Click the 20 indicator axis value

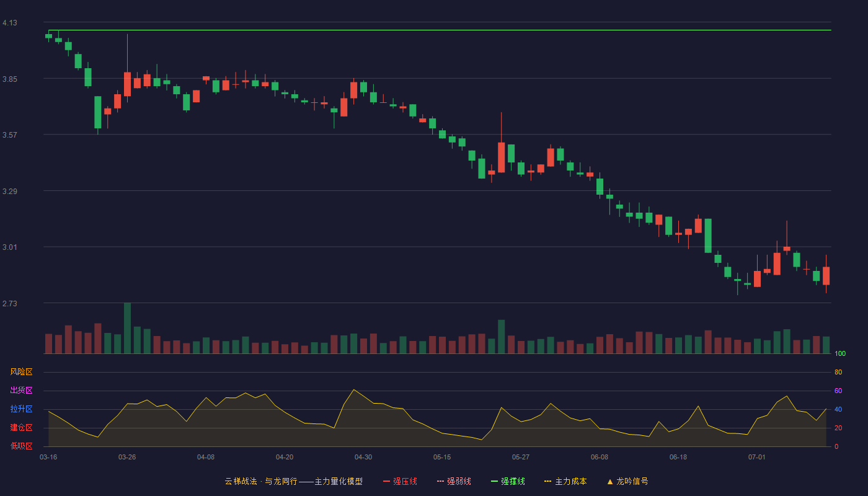pyautogui.click(x=838, y=428)
